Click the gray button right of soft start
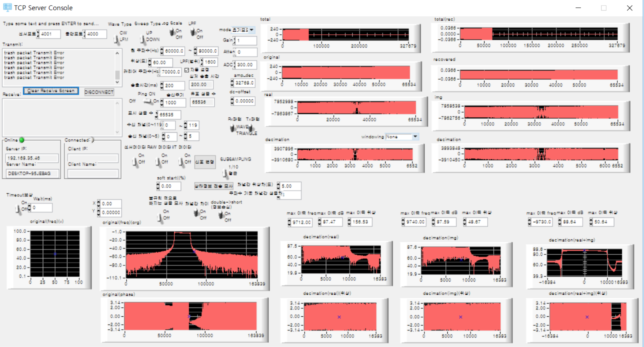The width and height of the screenshot is (644, 347). pyautogui.click(x=213, y=186)
